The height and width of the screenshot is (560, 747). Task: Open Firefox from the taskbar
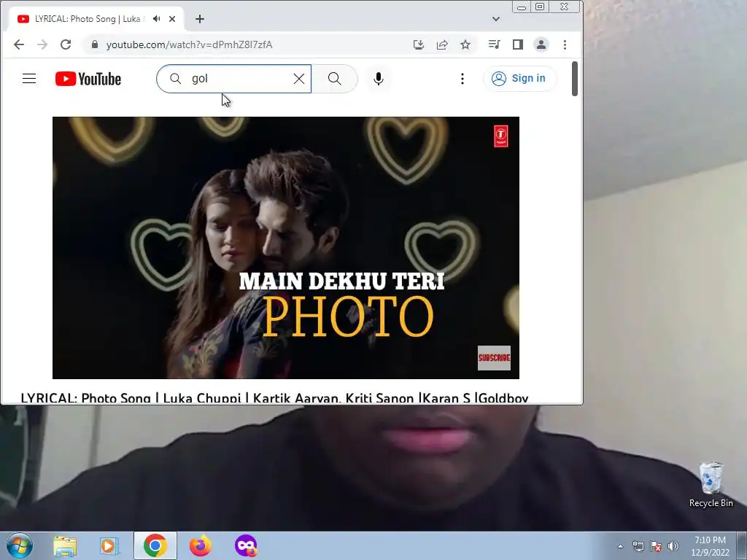(200, 545)
